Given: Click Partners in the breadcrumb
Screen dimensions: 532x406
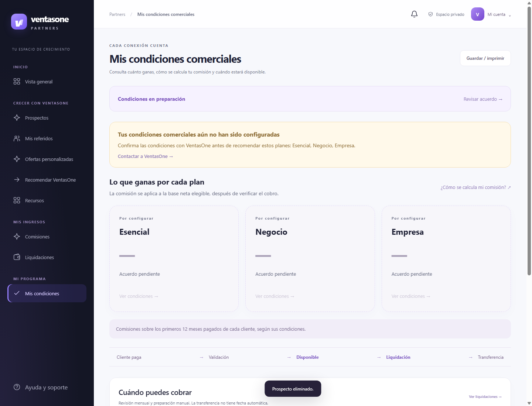Looking at the screenshot, I should click(x=117, y=14).
